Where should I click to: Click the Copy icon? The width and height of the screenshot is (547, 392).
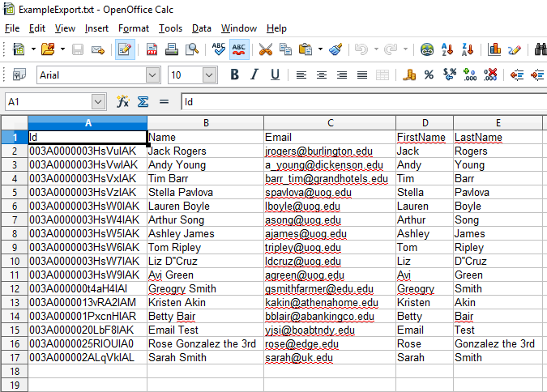point(286,49)
